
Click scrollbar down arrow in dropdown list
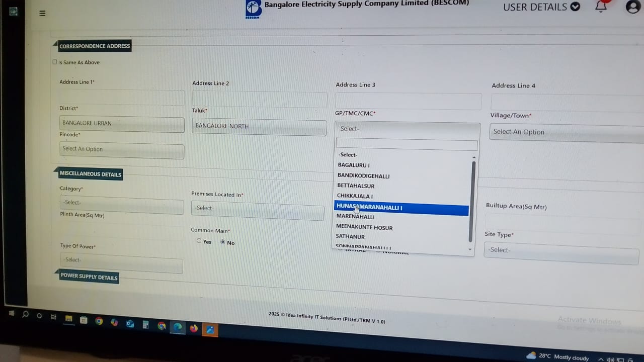470,250
